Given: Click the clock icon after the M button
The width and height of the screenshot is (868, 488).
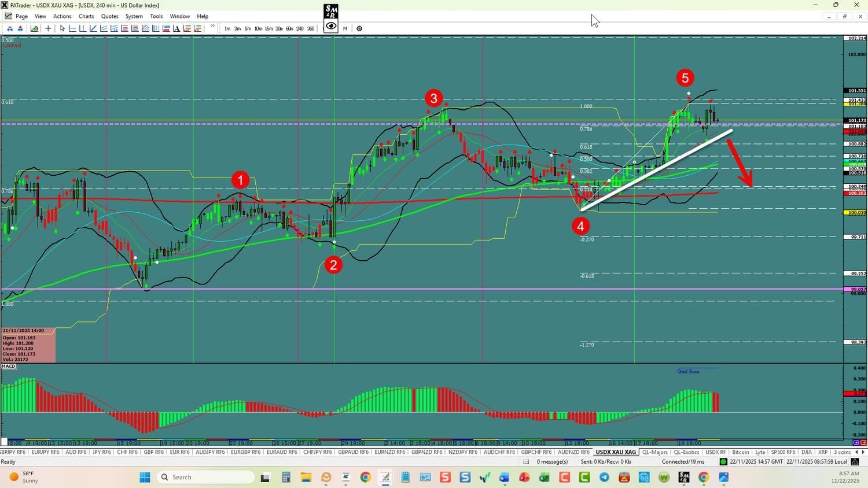Looking at the screenshot, I should [359, 28].
